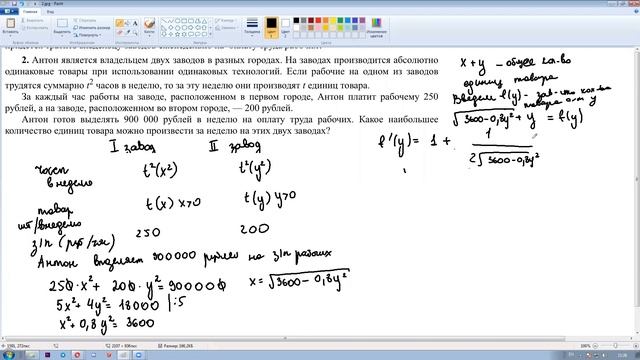Click the vertical scrollbar down arrow

pos(637,333)
